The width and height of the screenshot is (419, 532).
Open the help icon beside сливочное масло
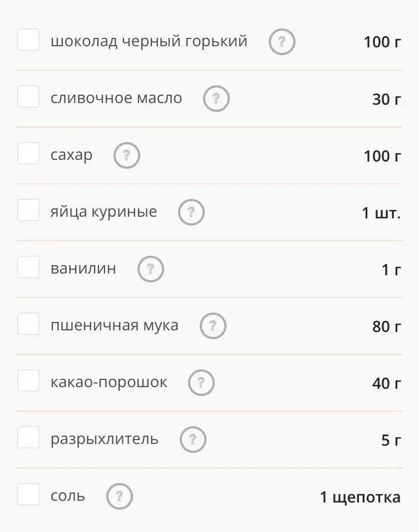(216, 99)
